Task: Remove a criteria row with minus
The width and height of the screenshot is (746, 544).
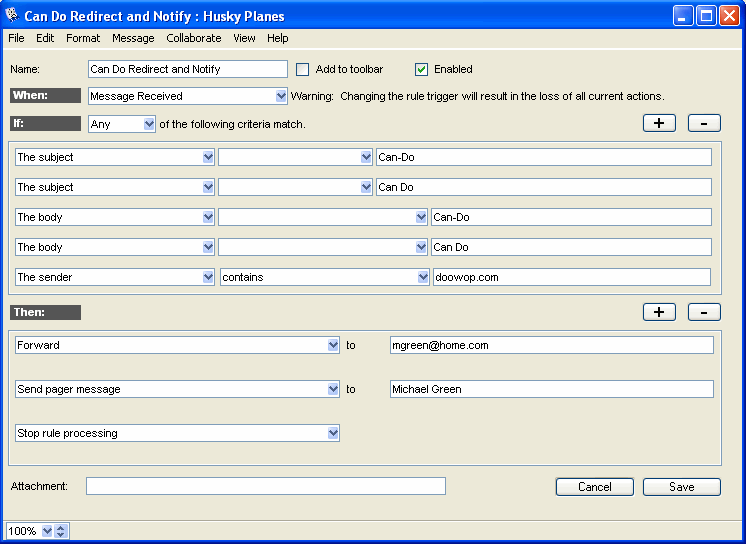Action: coord(704,123)
